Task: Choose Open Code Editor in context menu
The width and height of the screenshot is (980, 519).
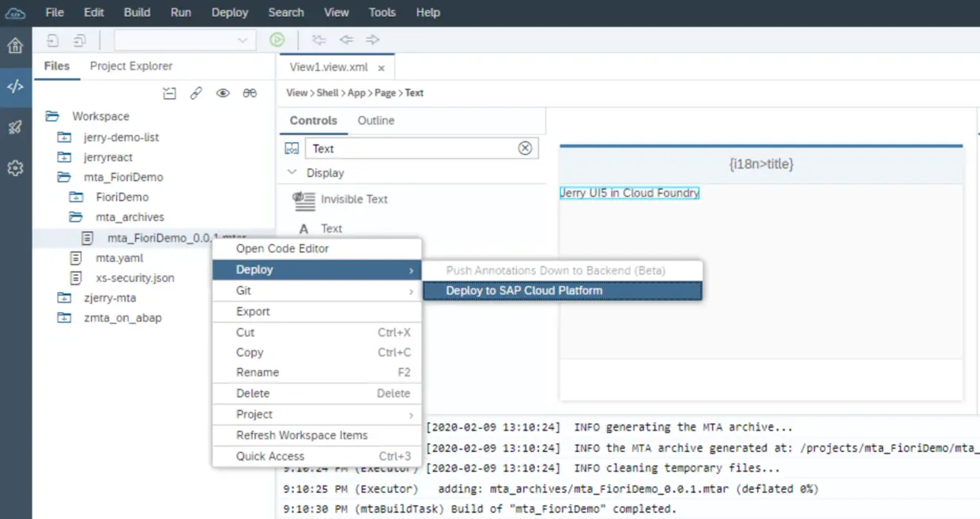Action: [x=317, y=249]
